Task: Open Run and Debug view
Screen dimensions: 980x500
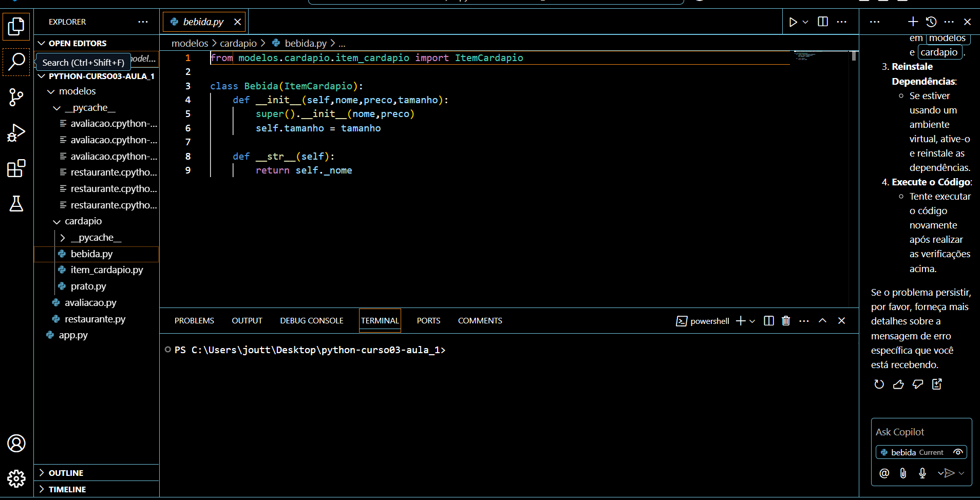Action: point(16,133)
